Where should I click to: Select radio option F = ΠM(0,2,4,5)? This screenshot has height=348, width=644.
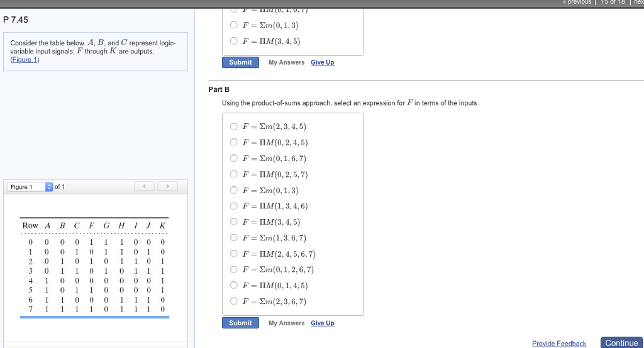point(233,142)
